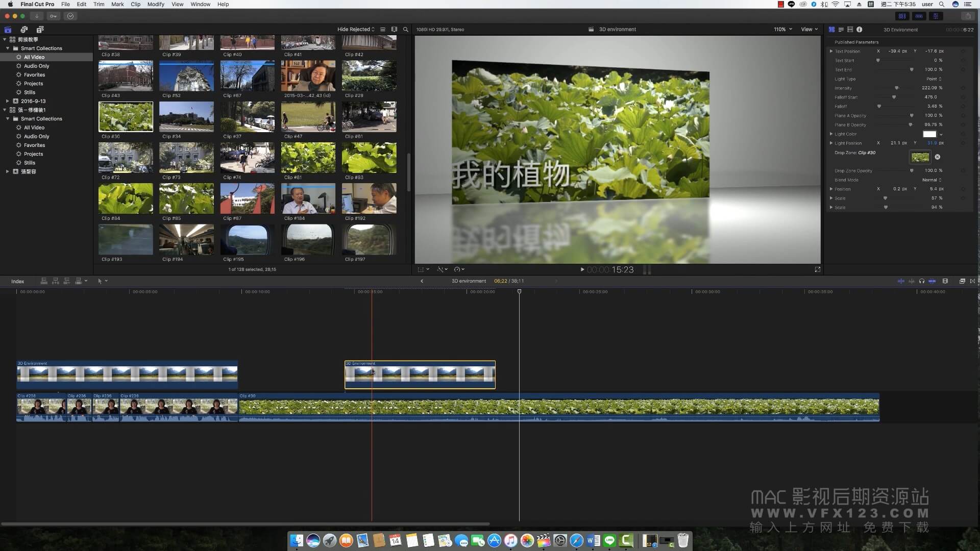This screenshot has height=551, width=980.
Task: Click Overwrite clip edit icon
Action: (78, 281)
